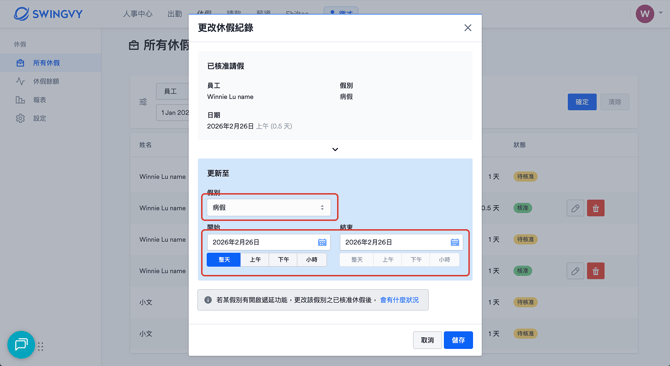Open the 會有什麼狀況 link
The height and width of the screenshot is (366, 670).
point(399,300)
